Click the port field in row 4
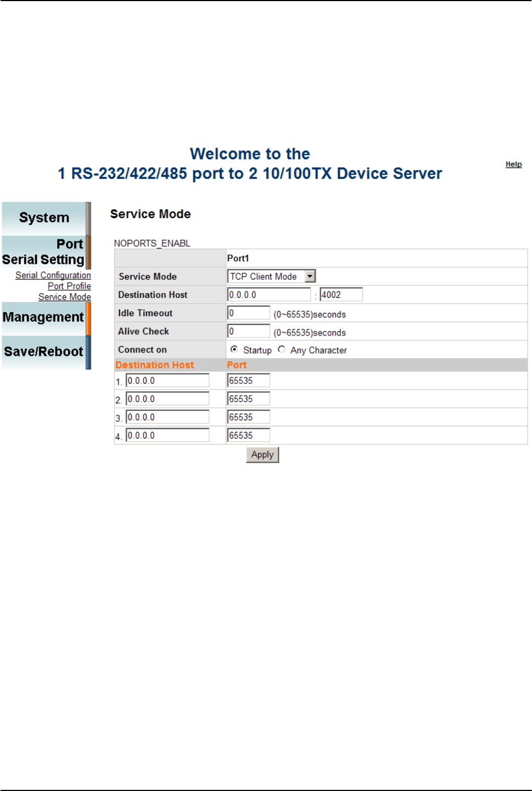 (x=248, y=435)
